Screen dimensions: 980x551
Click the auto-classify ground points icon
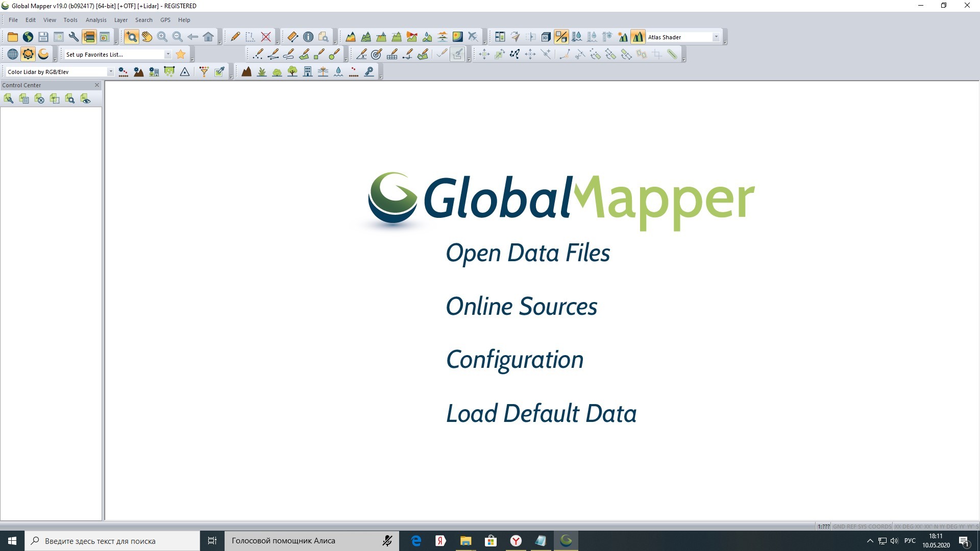139,71
